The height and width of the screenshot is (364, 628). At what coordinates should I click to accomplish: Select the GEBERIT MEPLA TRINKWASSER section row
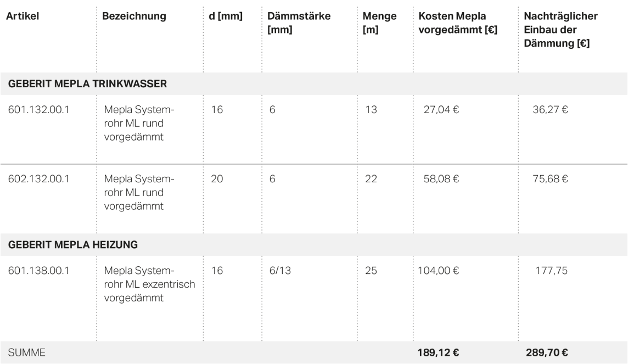[314, 83]
